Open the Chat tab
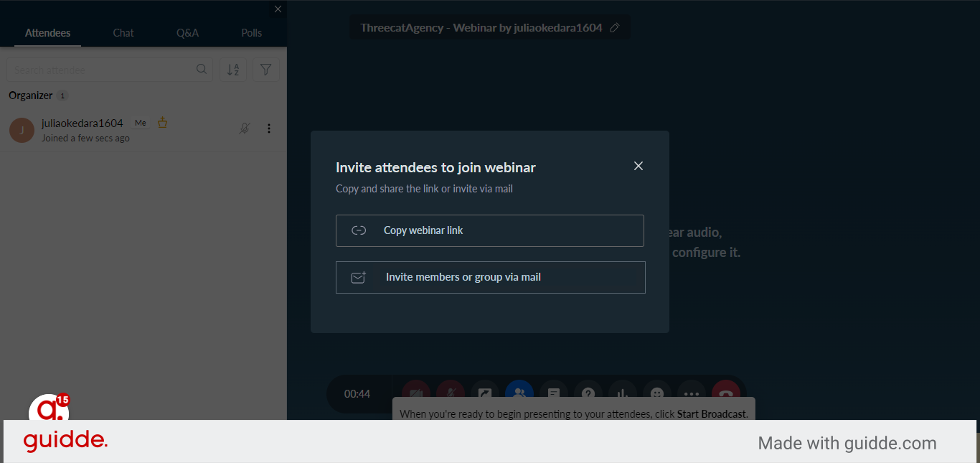The height and width of the screenshot is (463, 980). (x=123, y=33)
